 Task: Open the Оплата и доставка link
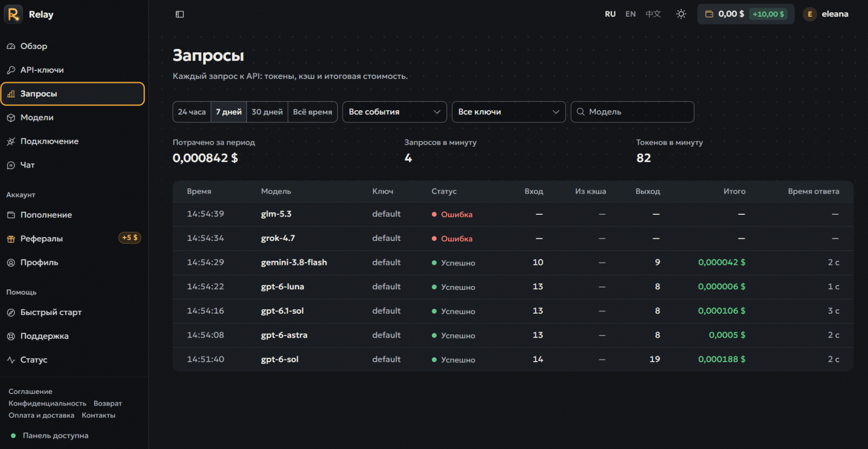point(41,416)
